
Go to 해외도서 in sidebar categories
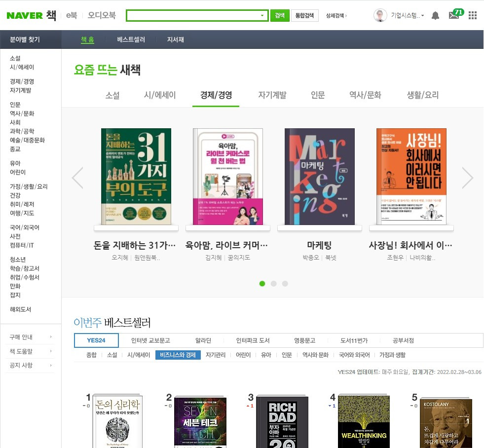coord(20,309)
